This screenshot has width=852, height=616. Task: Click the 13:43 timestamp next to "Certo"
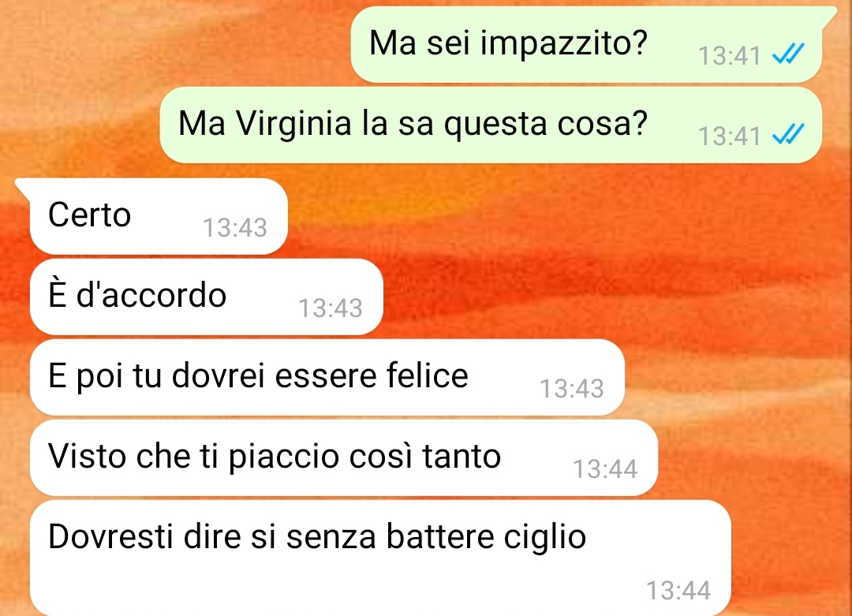point(235,228)
